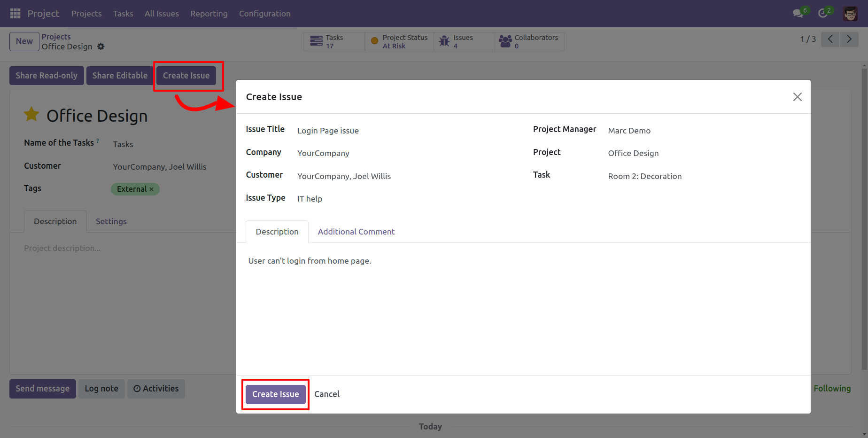Open the Tasks 17 stat button
The height and width of the screenshot is (438, 868).
click(x=334, y=41)
